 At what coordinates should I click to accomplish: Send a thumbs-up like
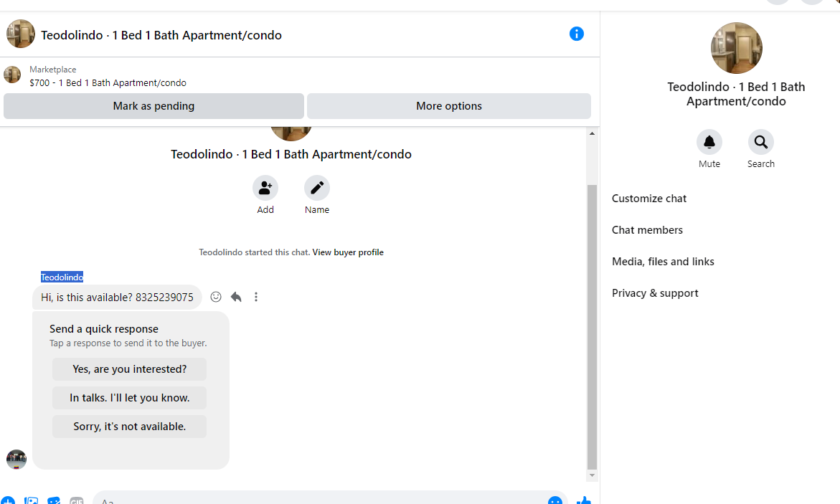pos(583,500)
